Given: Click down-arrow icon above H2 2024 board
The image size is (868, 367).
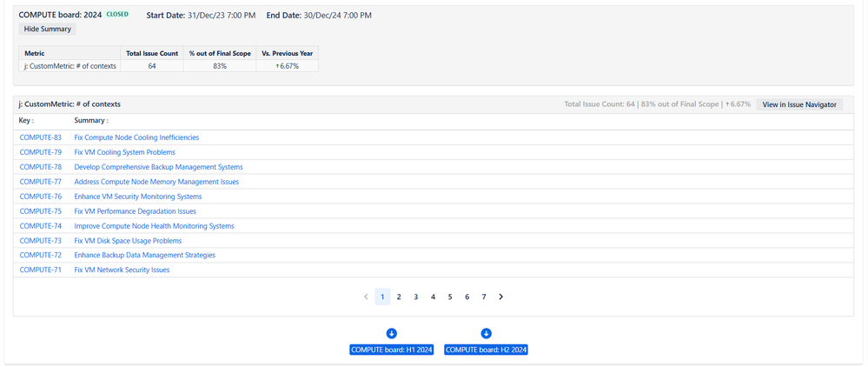Looking at the screenshot, I should pyautogui.click(x=486, y=333).
